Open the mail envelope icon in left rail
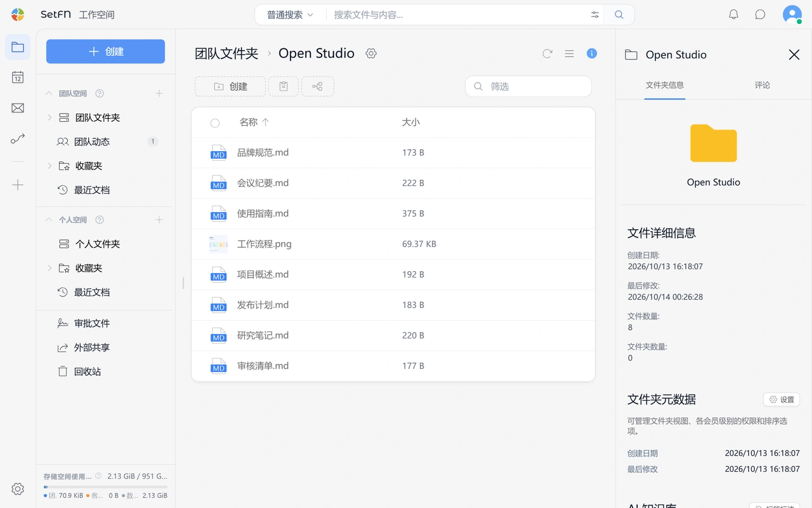Screen dimensions: 812x508 18,108
